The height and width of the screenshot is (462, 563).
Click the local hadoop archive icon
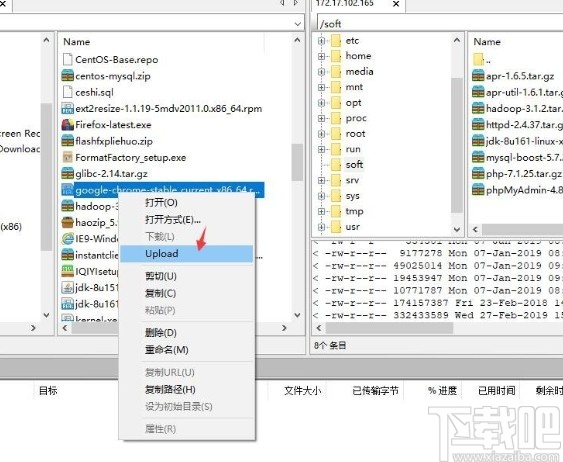click(x=68, y=206)
